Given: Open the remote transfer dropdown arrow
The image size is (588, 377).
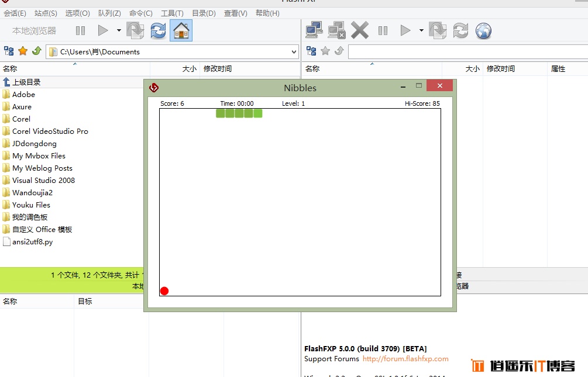Looking at the screenshot, I should [421, 30].
